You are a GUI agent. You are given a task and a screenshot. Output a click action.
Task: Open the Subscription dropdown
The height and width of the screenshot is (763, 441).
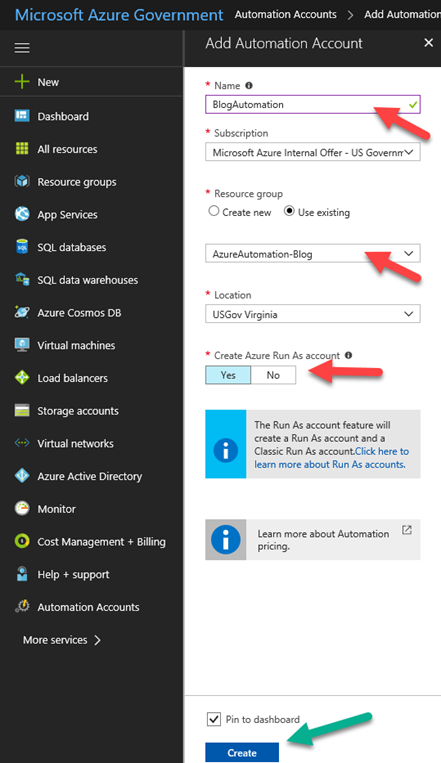pos(312,152)
